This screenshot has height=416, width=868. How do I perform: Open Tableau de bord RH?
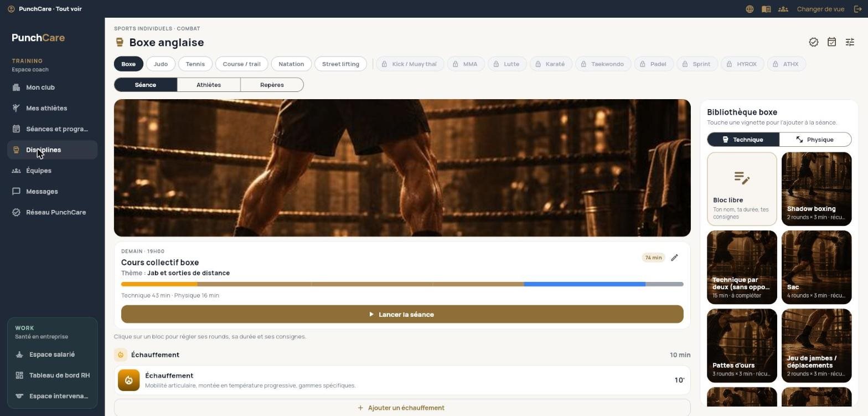click(52, 376)
